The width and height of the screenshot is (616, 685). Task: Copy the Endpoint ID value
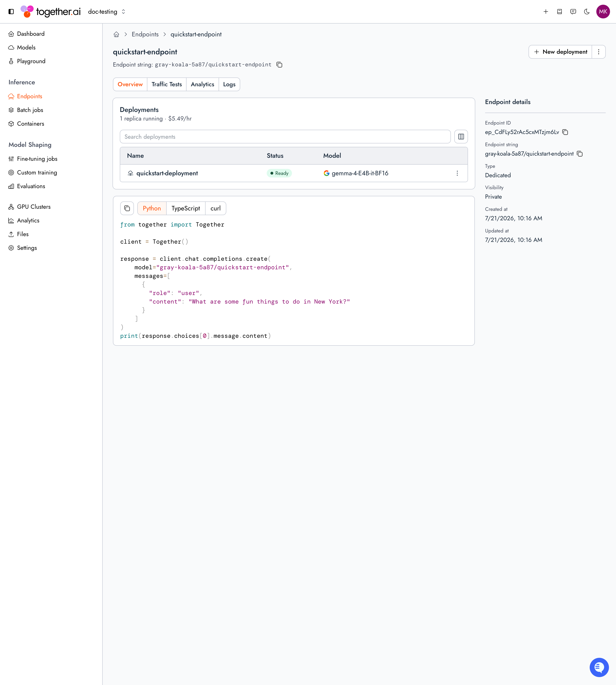[565, 132]
